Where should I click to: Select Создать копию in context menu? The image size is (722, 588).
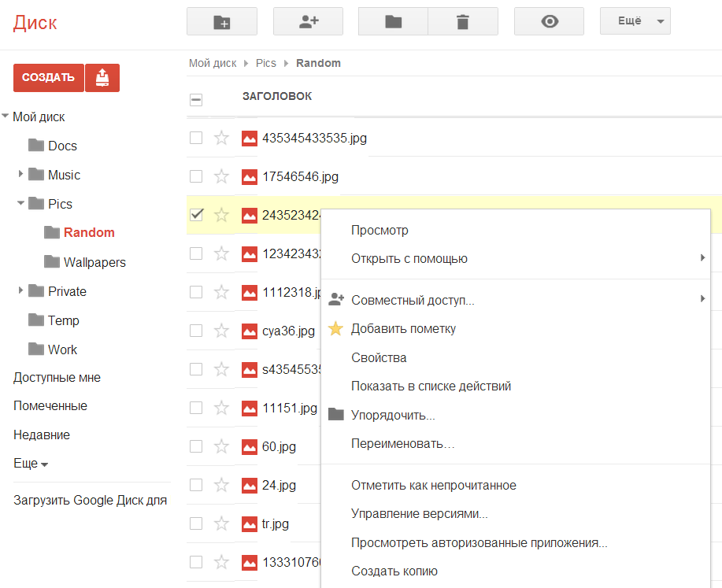pyautogui.click(x=394, y=571)
